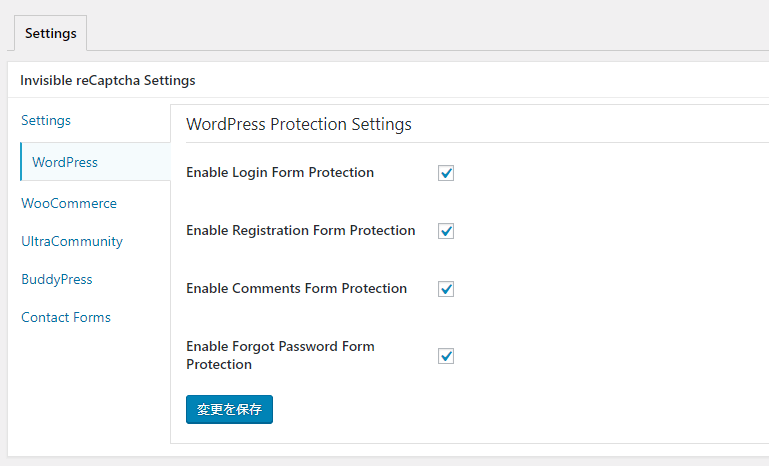Click the Enable Registration Form Protection label
The height and width of the screenshot is (466, 769).
(x=301, y=231)
